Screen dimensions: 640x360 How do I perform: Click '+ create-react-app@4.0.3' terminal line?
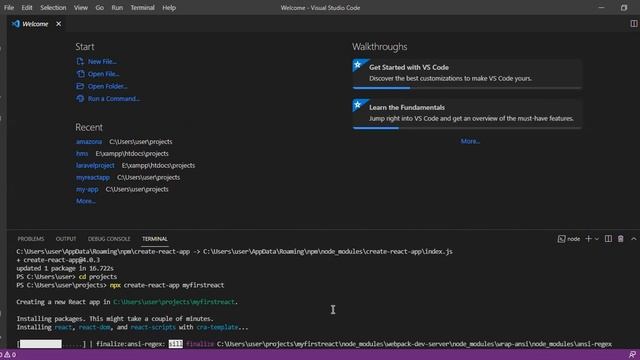[58, 260]
